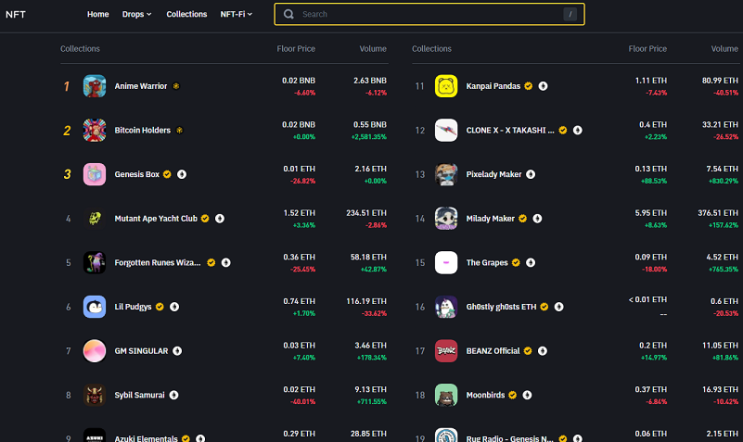Expand the NFT-Fi dropdown menu

click(x=236, y=14)
